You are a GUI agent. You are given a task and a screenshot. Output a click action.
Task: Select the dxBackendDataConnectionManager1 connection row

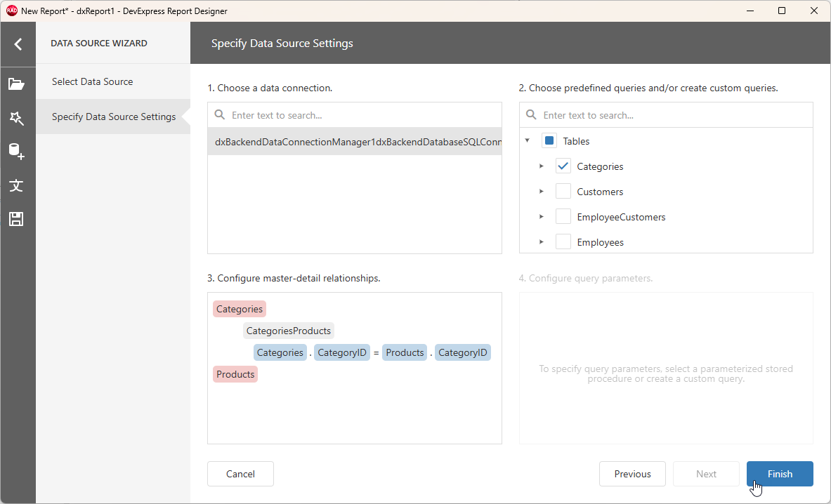[355, 141]
